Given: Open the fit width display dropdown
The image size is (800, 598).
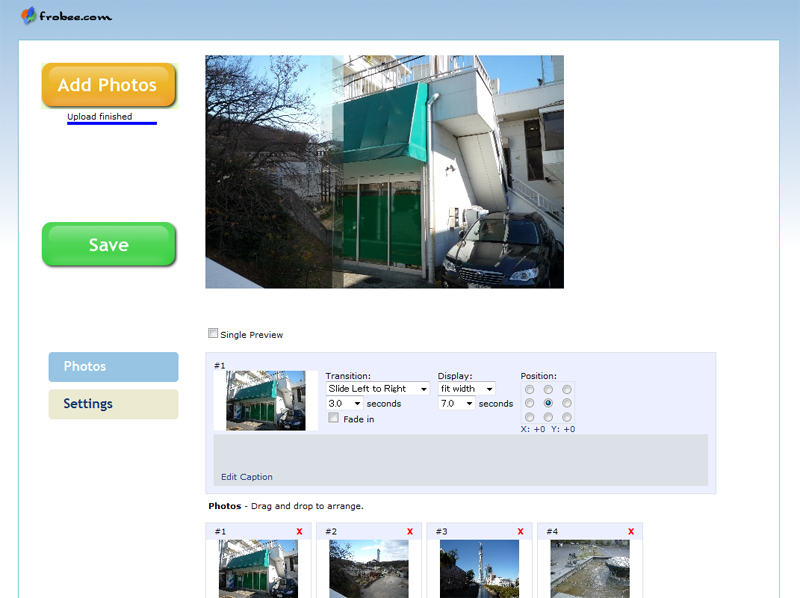Looking at the screenshot, I should coord(467,389).
